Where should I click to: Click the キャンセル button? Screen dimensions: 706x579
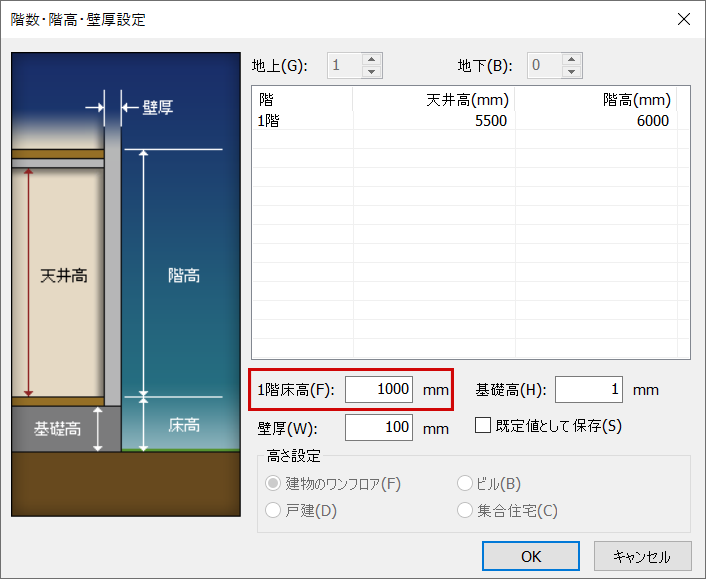[643, 556]
